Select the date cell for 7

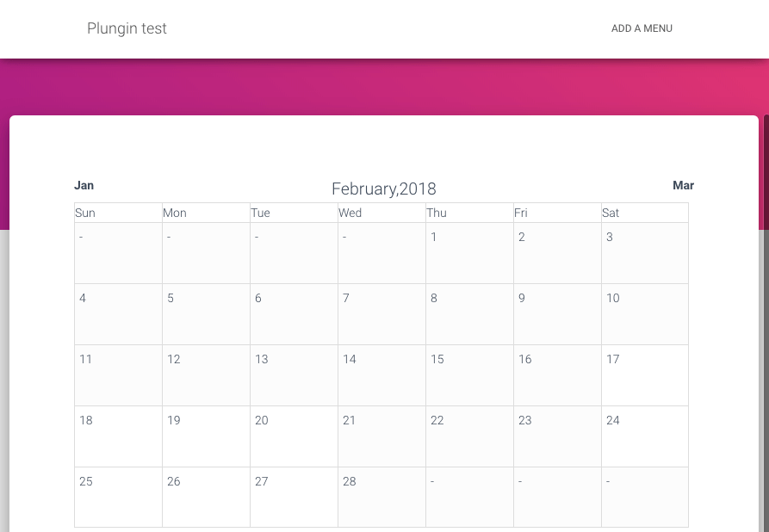coord(381,314)
